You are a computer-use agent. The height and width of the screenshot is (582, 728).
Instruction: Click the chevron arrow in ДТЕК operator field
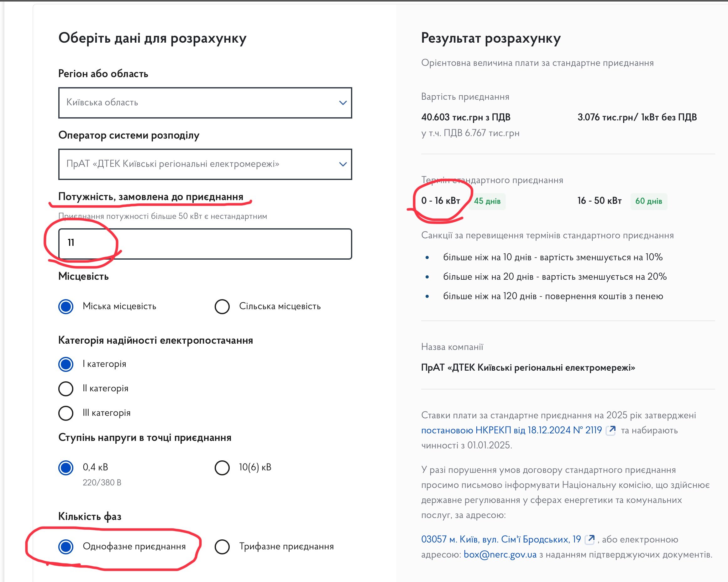click(x=343, y=164)
